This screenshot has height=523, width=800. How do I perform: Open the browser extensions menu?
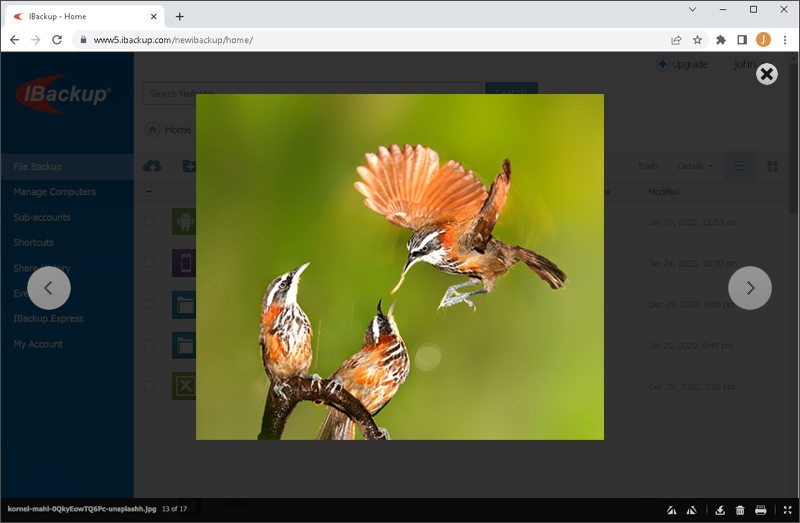721,40
